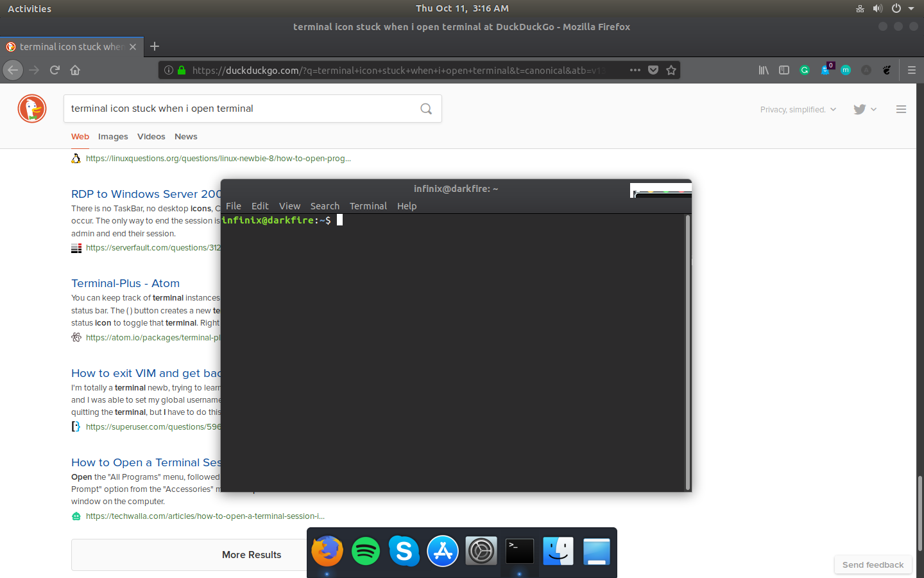Click the padlock site security indicator
The width and height of the screenshot is (924, 578).
coord(180,70)
